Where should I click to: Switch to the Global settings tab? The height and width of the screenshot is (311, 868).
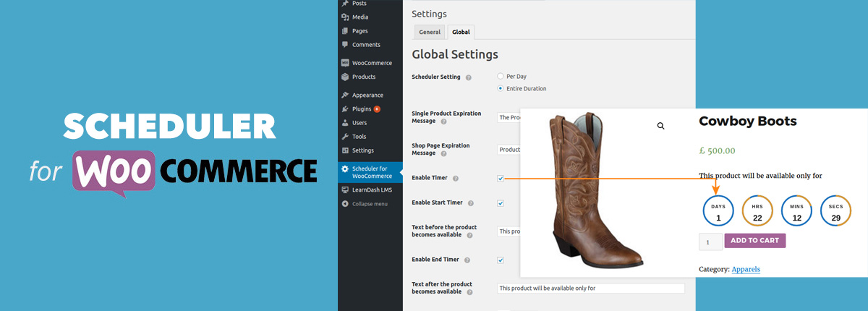point(461,32)
